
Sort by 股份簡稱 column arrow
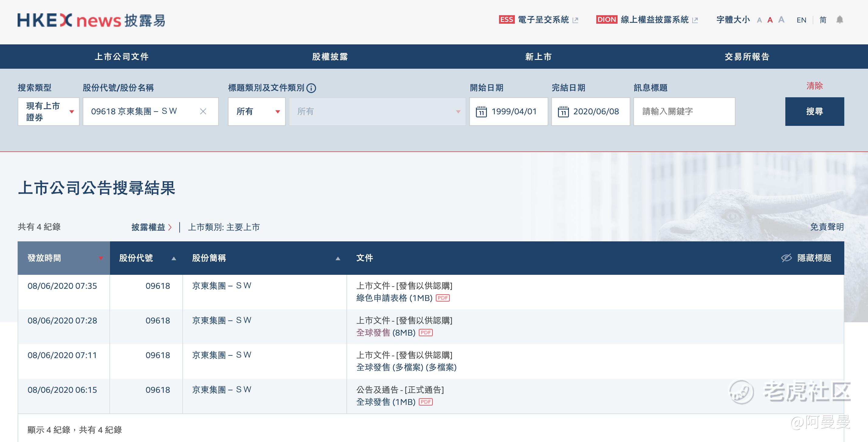(338, 259)
